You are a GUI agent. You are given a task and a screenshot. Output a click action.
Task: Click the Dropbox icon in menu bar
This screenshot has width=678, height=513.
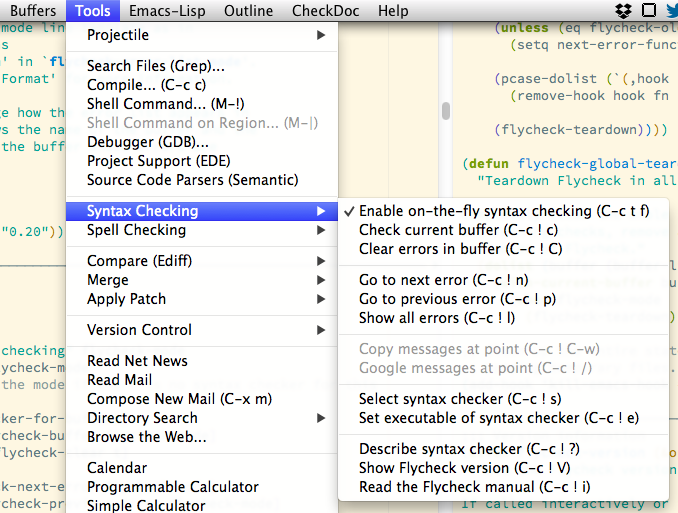point(624,11)
